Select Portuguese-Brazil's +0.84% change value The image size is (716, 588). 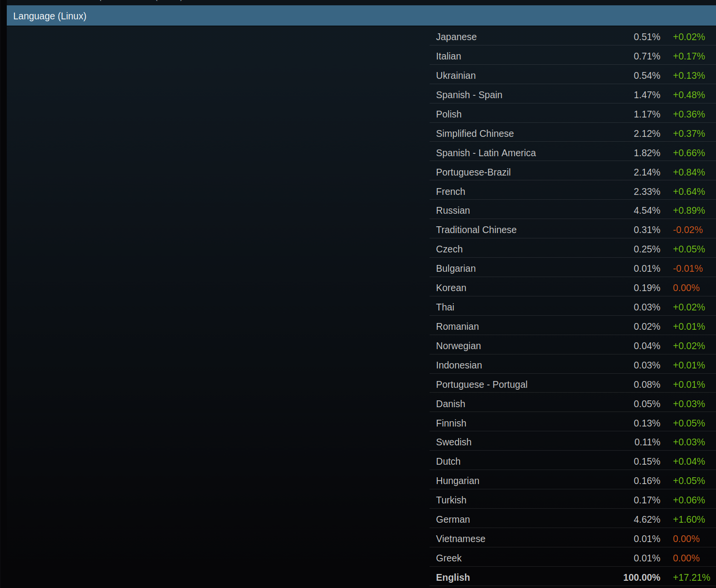click(x=689, y=172)
